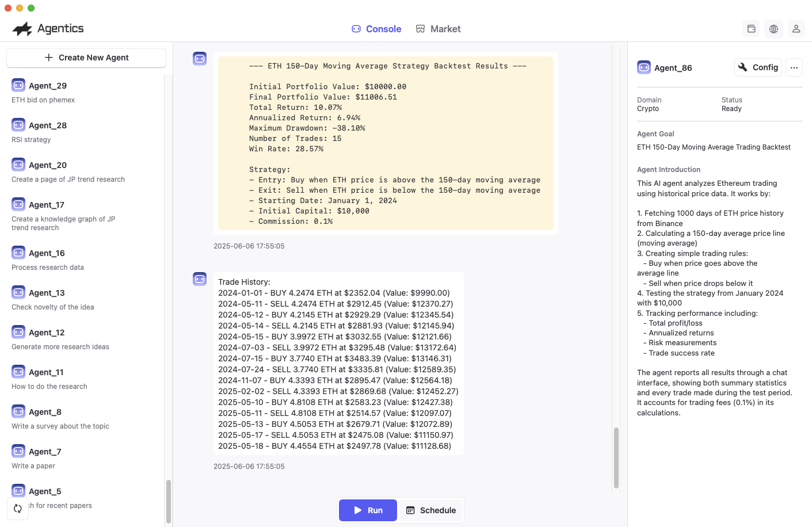Click the chat panel vertical scrollbar
Screen dimensions: 812x527
coord(616,457)
